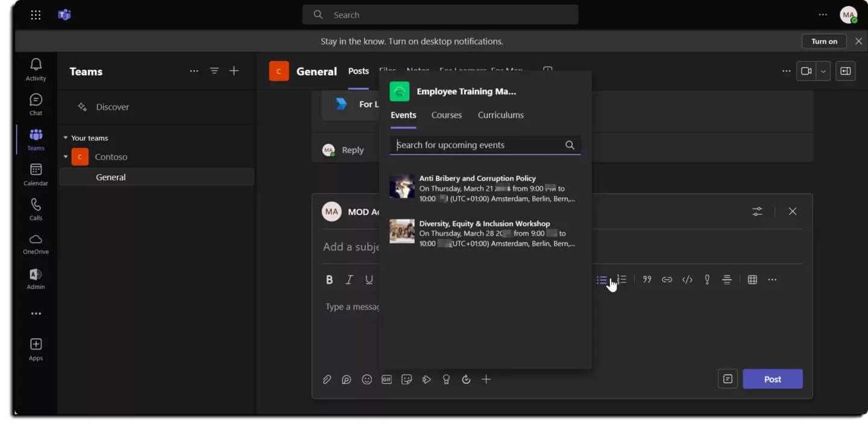Switch to the Events tab
Screen dimensions: 868x429
click(x=403, y=115)
